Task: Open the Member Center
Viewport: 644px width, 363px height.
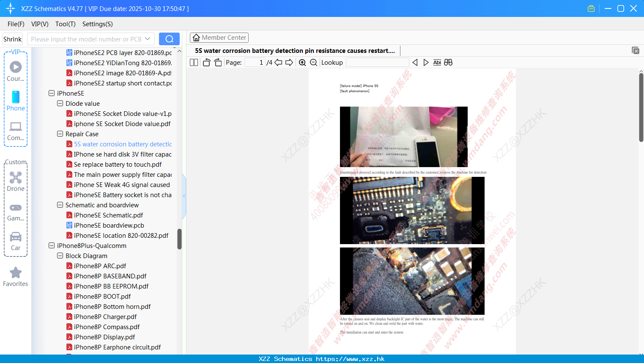Action: pyautogui.click(x=219, y=38)
